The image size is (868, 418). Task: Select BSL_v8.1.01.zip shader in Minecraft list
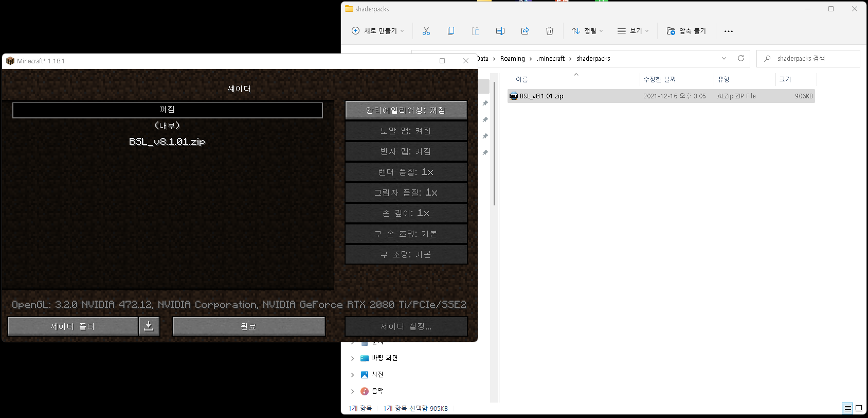click(x=168, y=142)
